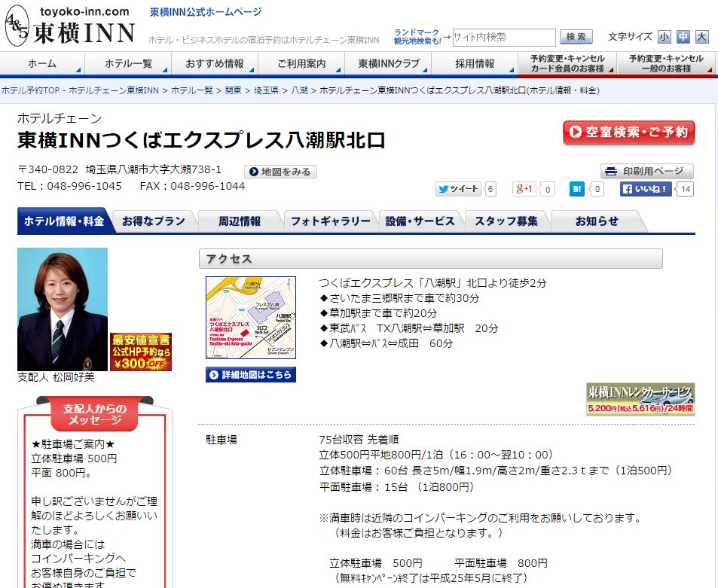The image size is (718, 588).
Task: Click the 東横INNレンタカーサービス banner
Action: [x=640, y=400]
